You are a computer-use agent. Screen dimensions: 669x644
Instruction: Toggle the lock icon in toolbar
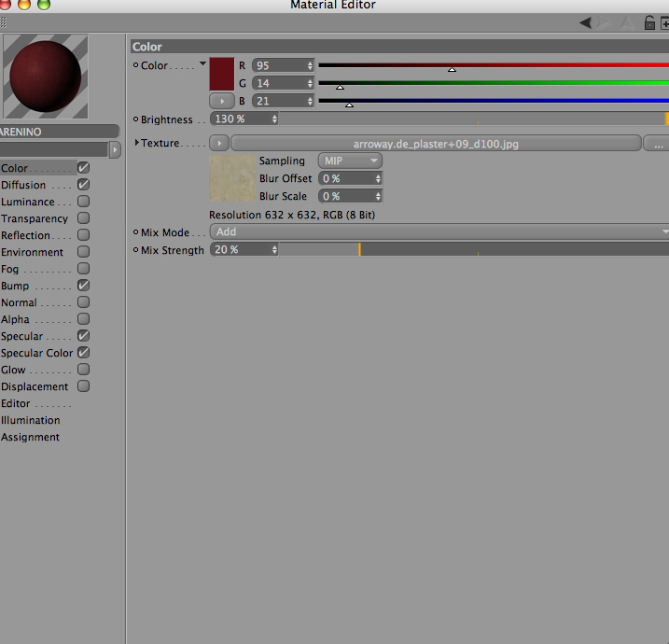(x=649, y=22)
